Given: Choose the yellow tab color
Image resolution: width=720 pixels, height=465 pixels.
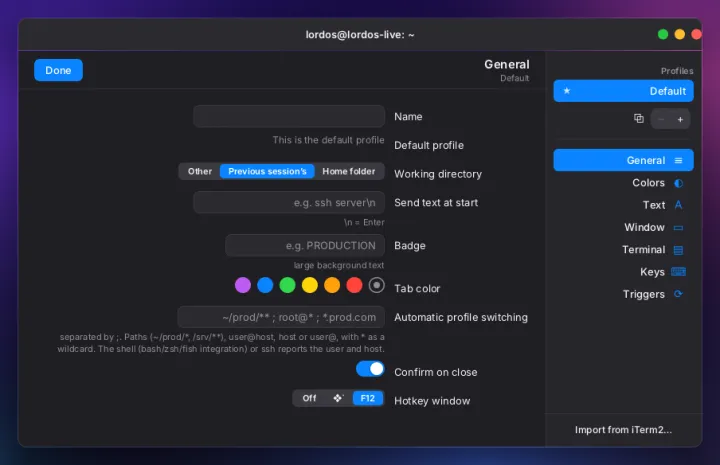Looking at the screenshot, I should coord(309,285).
